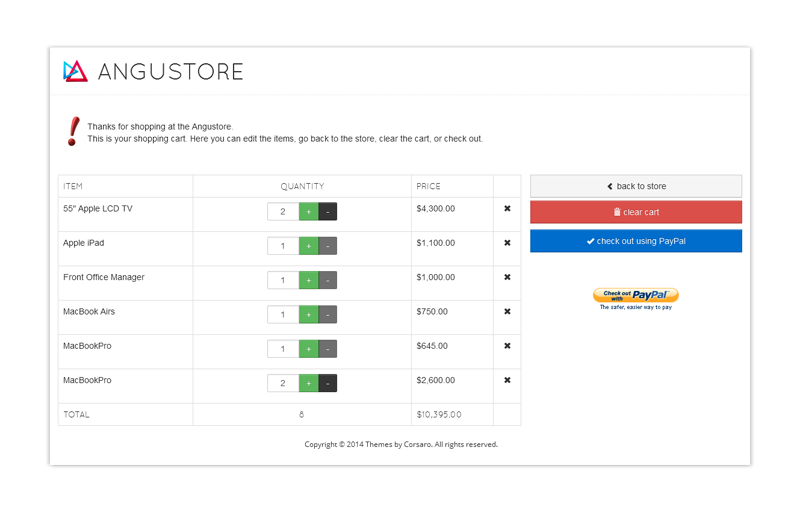Click the ANGUSTORE title text
800x531 pixels.
pos(170,71)
